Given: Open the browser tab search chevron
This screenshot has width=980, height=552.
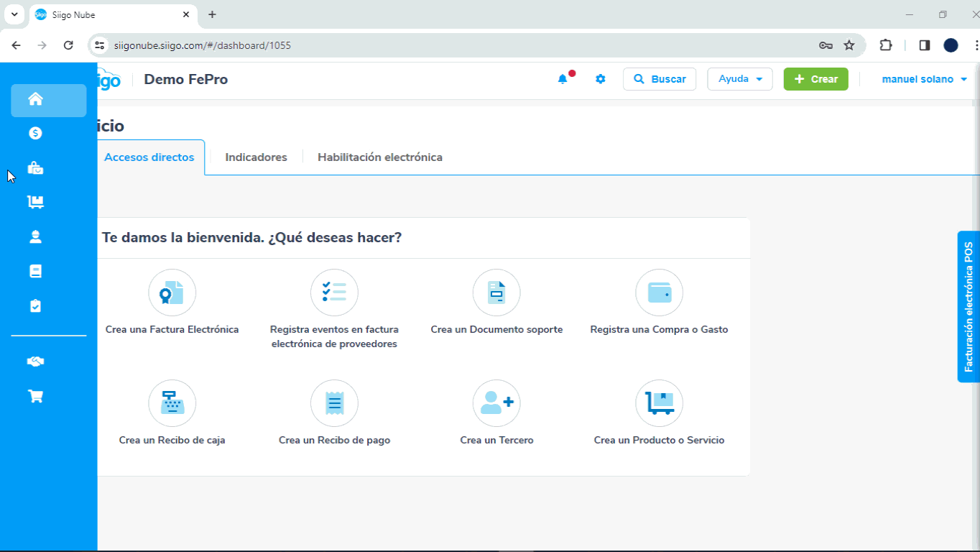Looking at the screenshot, I should (14, 14).
